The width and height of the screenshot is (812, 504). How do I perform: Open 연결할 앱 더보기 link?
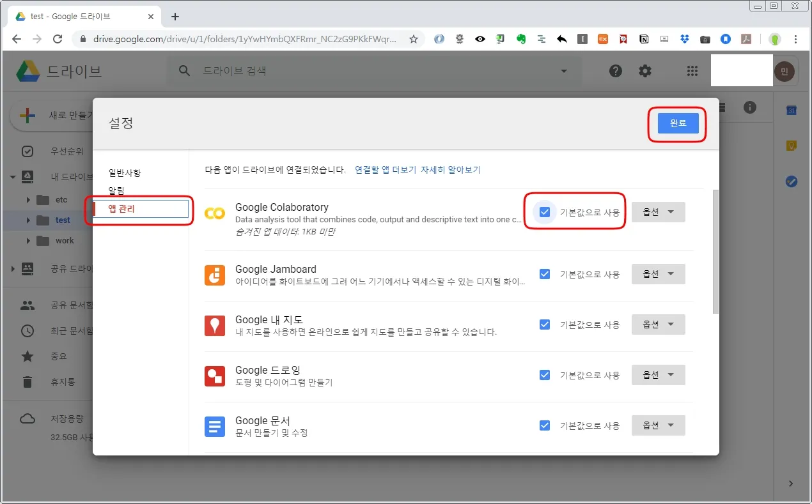[x=386, y=170]
